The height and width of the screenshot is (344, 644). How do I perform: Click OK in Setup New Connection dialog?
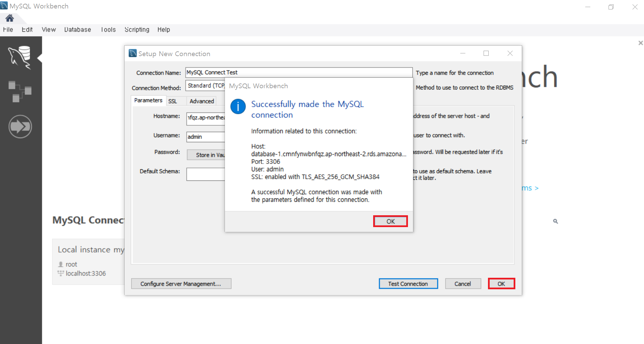tap(501, 284)
